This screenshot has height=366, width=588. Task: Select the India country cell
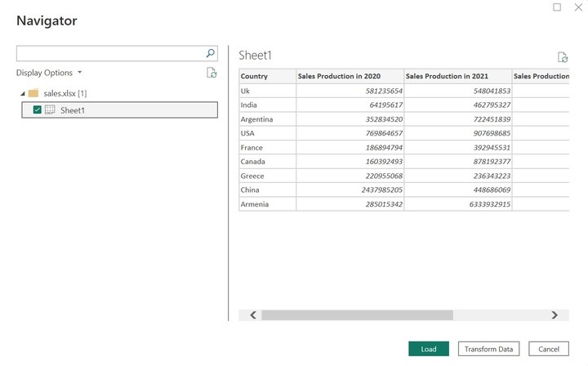[267, 105]
